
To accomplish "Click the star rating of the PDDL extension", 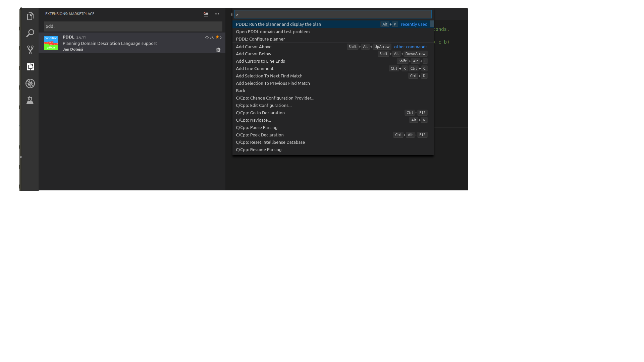I will pos(218,37).
